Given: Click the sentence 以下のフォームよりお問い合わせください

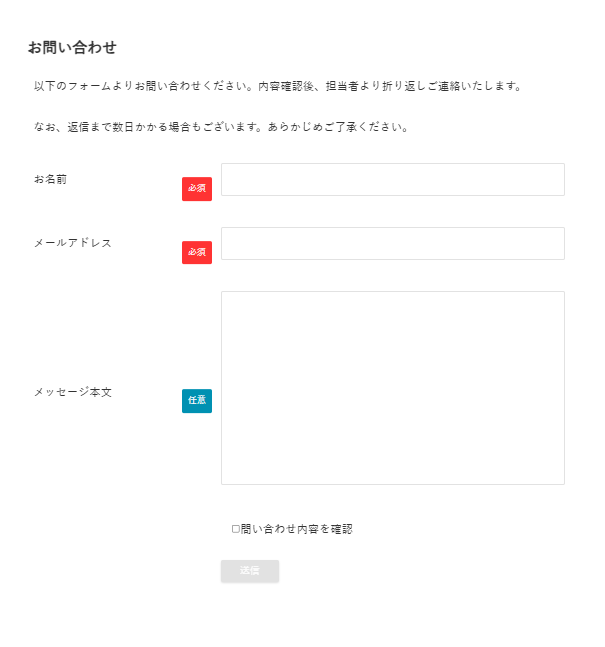Looking at the screenshot, I should click(143, 86).
